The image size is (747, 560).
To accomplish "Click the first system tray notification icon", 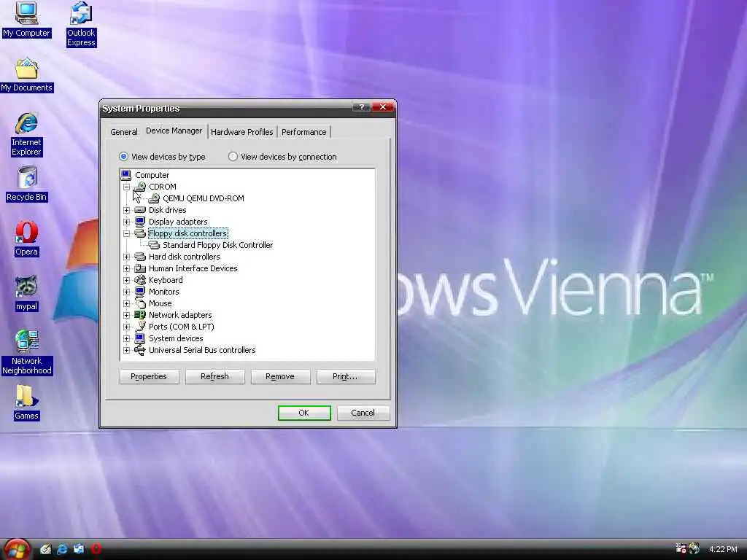I will click(681, 548).
